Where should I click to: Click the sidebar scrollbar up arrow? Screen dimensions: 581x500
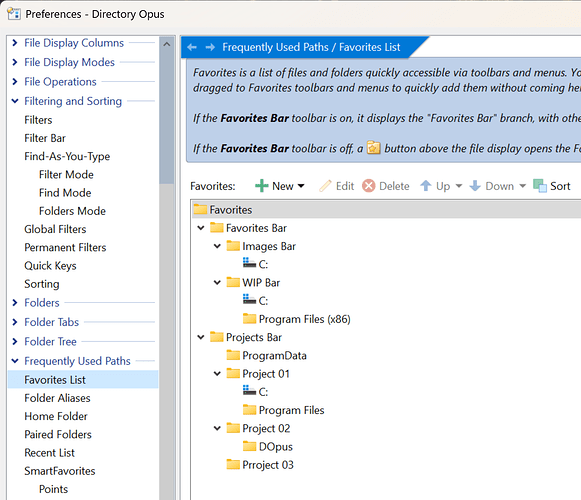click(167, 44)
